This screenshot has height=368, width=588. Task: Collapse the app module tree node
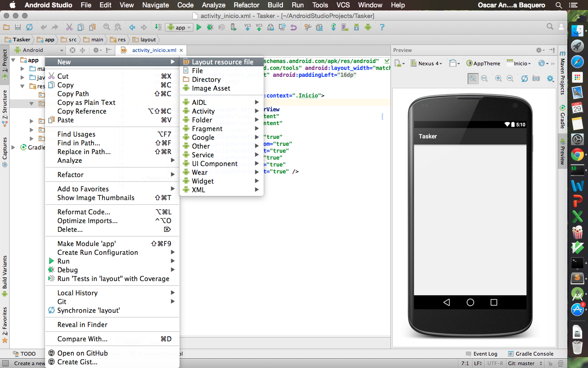point(13,60)
